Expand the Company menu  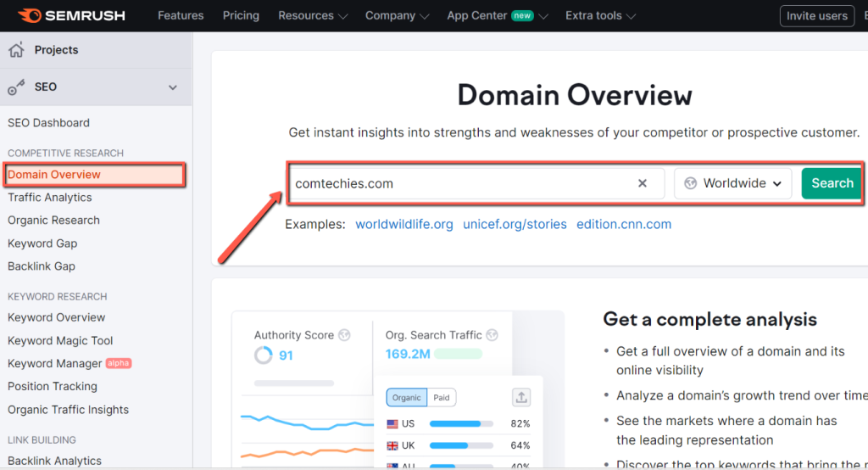[397, 15]
